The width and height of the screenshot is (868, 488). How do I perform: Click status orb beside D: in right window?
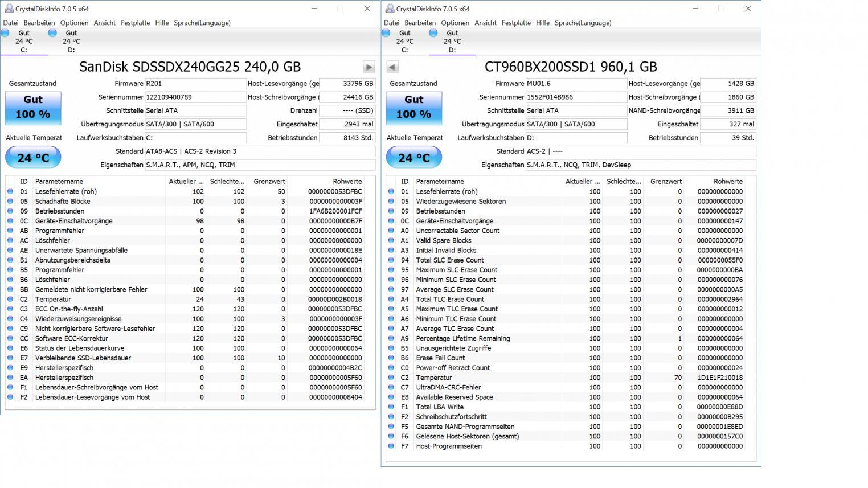click(x=433, y=34)
